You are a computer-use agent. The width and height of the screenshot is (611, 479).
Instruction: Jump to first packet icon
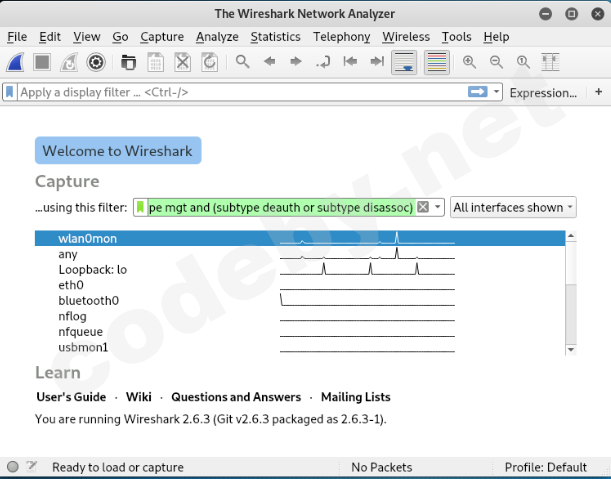pyautogui.click(x=350, y=61)
